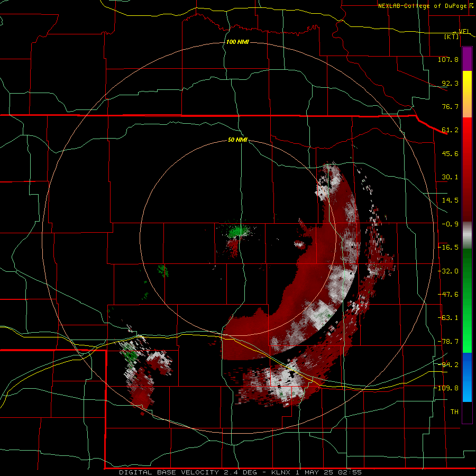476x476 pixels.
Task: Click the NEXLAB-College of DuPage label
Action: tap(424, 6)
